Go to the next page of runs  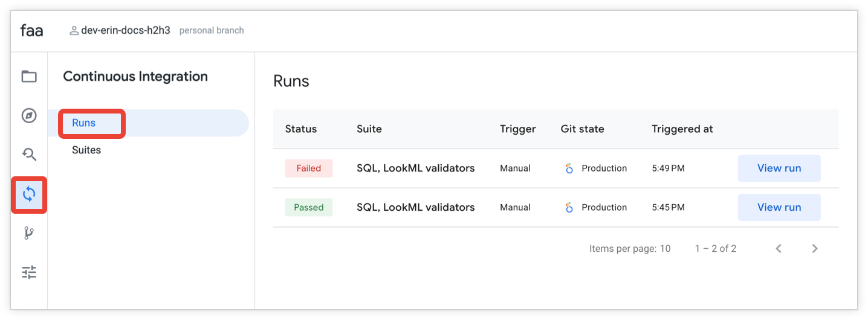coord(815,248)
